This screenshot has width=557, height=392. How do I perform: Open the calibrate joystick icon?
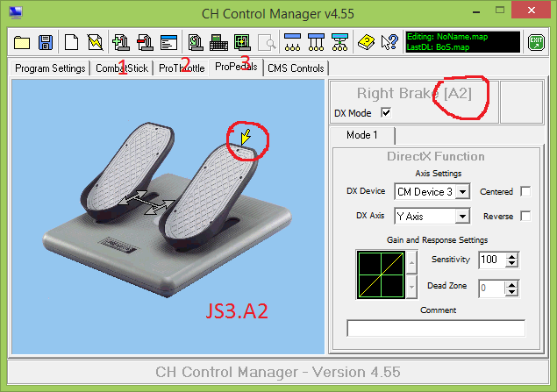click(x=196, y=43)
